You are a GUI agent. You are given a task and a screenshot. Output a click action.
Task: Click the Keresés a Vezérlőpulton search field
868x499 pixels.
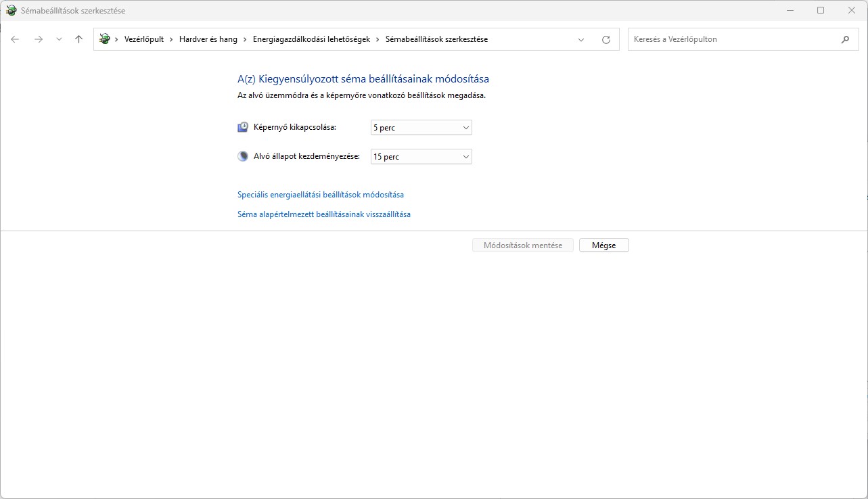(x=731, y=39)
